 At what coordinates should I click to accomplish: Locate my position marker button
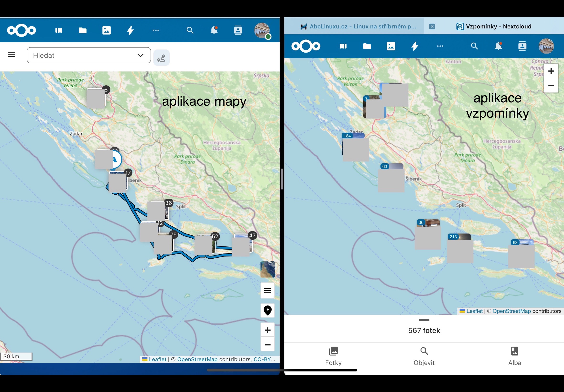click(x=267, y=310)
